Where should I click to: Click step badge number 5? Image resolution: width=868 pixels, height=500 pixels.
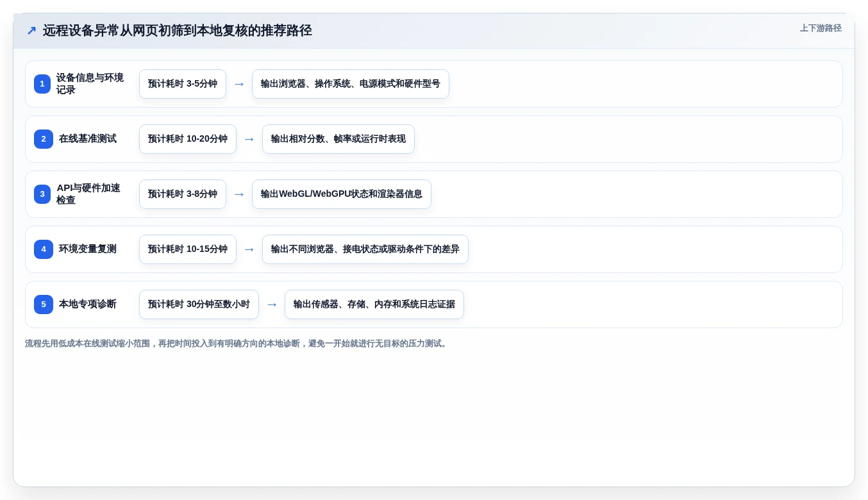[44, 304]
